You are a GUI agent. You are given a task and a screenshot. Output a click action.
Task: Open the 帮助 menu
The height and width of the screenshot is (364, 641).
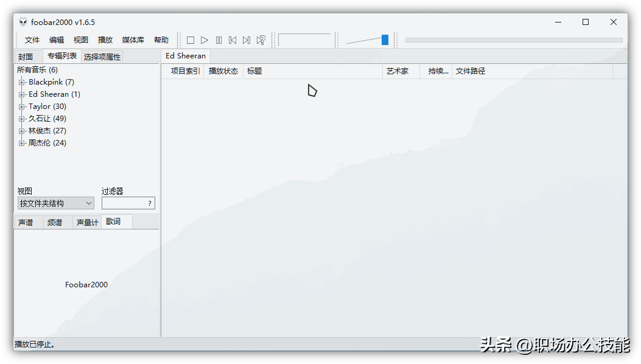pos(161,40)
